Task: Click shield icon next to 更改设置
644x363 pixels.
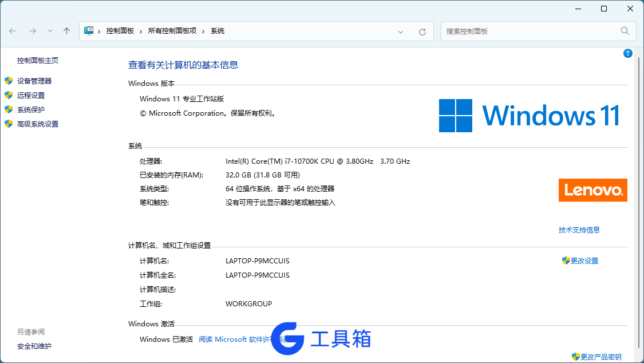Action: pos(566,261)
